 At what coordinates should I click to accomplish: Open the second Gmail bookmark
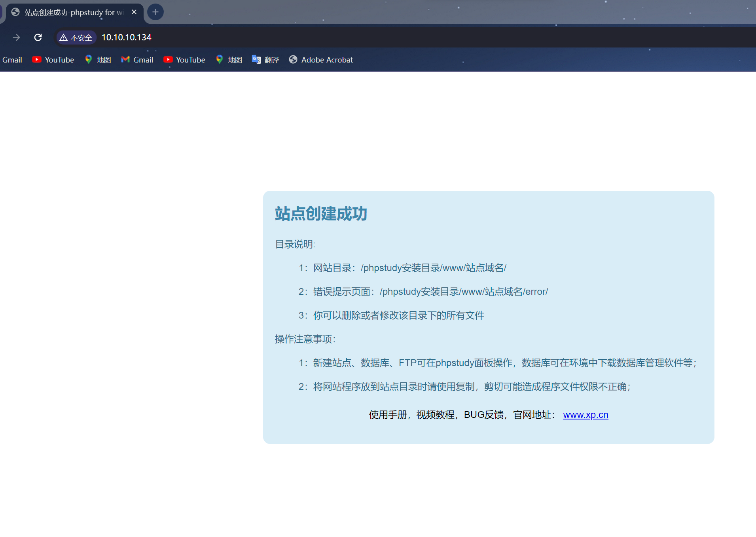136,60
